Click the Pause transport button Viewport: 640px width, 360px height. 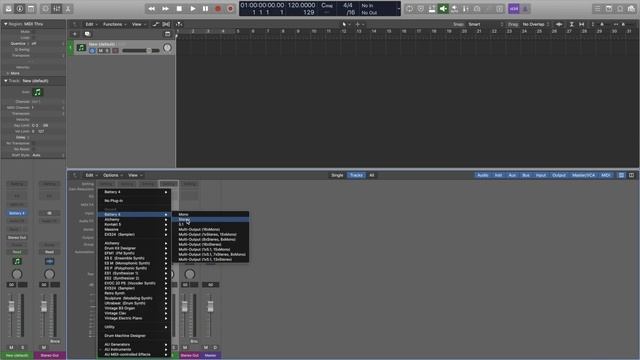206,9
